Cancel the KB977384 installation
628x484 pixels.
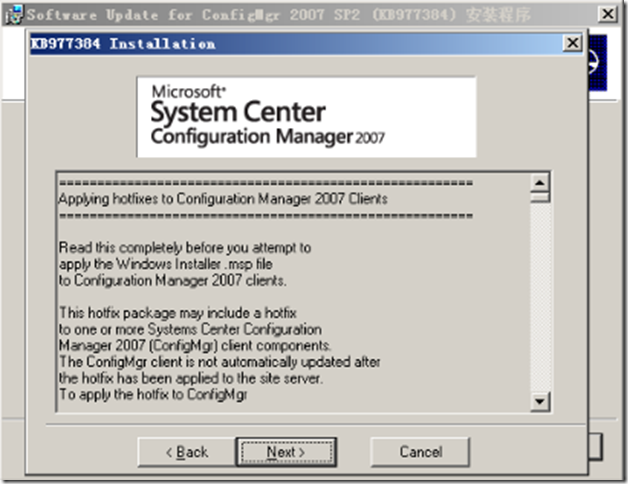tap(420, 452)
